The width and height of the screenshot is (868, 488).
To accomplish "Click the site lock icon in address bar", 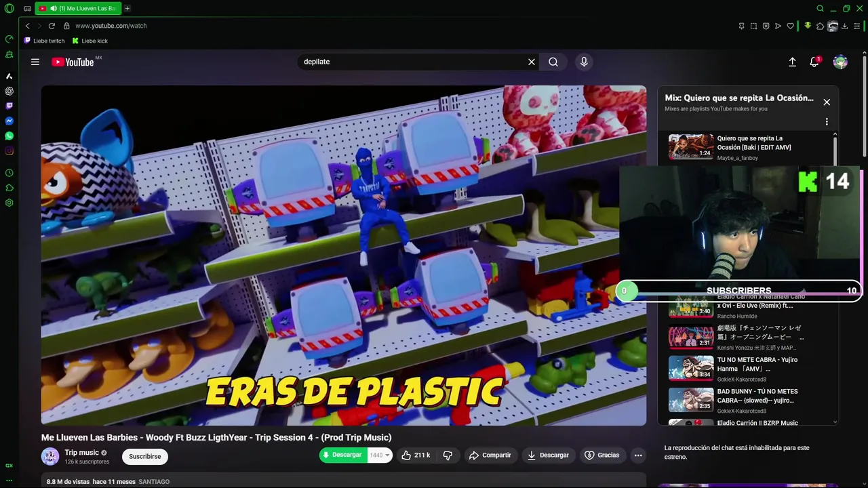I will tap(66, 26).
